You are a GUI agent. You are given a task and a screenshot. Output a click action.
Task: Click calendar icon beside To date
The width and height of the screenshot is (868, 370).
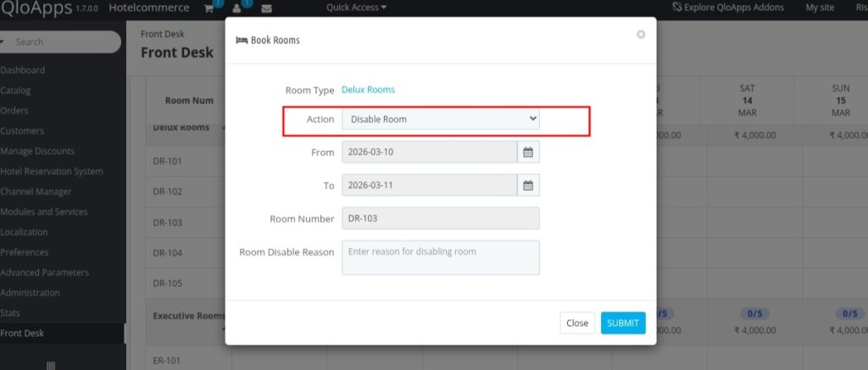click(x=528, y=185)
